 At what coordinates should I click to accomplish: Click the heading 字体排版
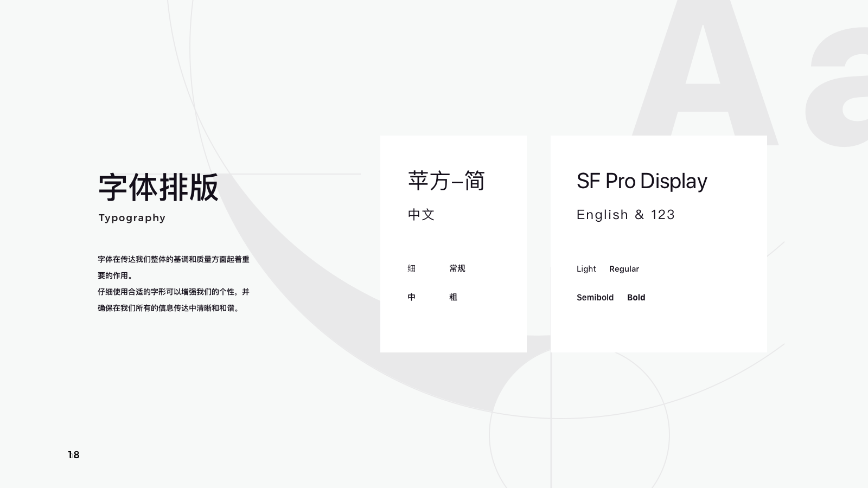click(158, 188)
